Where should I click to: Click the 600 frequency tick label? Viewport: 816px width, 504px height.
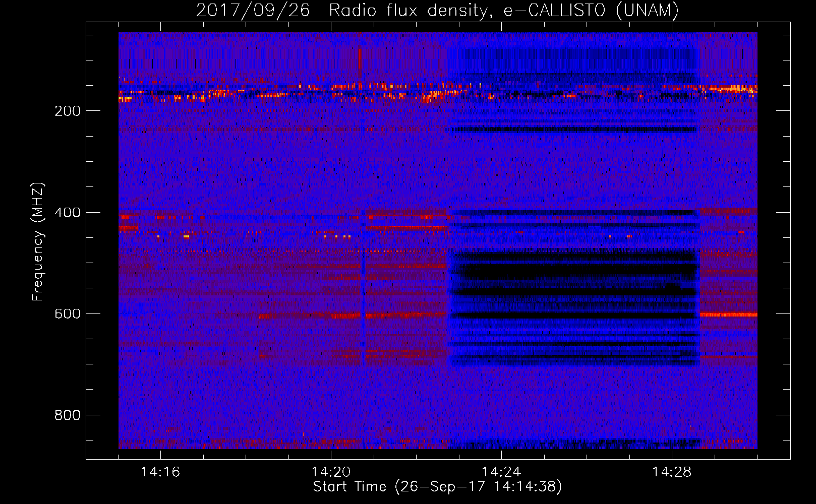pos(68,313)
